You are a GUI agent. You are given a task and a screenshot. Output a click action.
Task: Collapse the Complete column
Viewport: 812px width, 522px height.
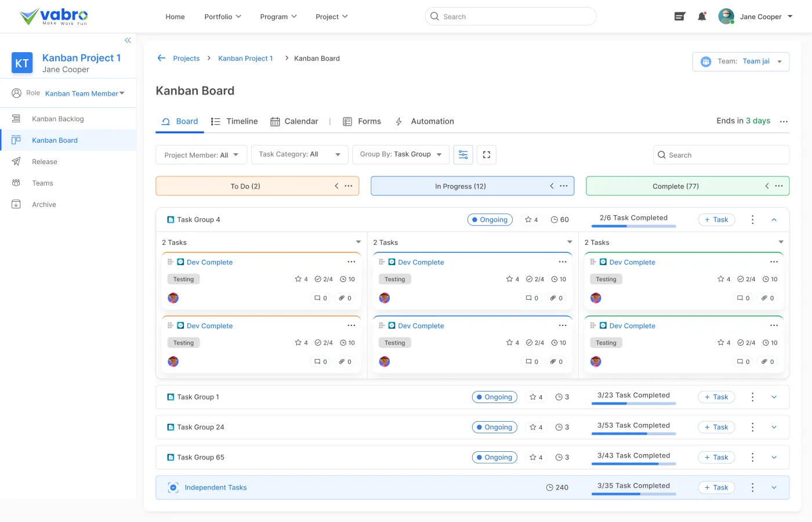(x=767, y=186)
